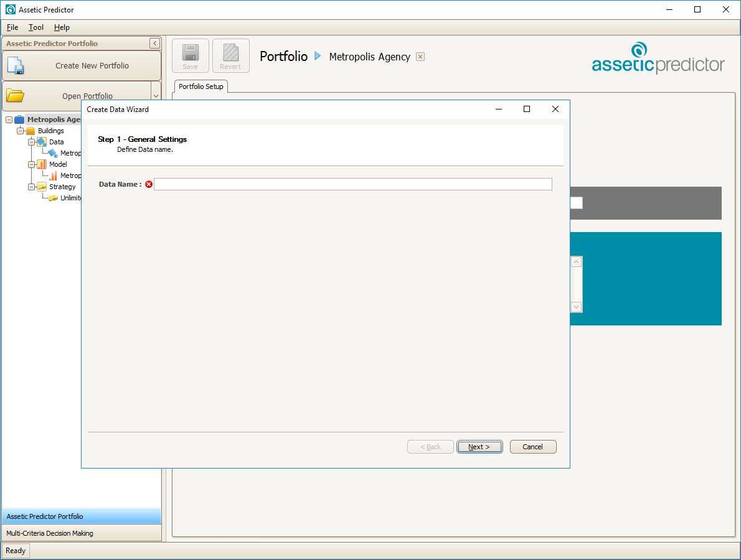Open the File menu
Viewport: 741px width, 560px height.
(12, 27)
